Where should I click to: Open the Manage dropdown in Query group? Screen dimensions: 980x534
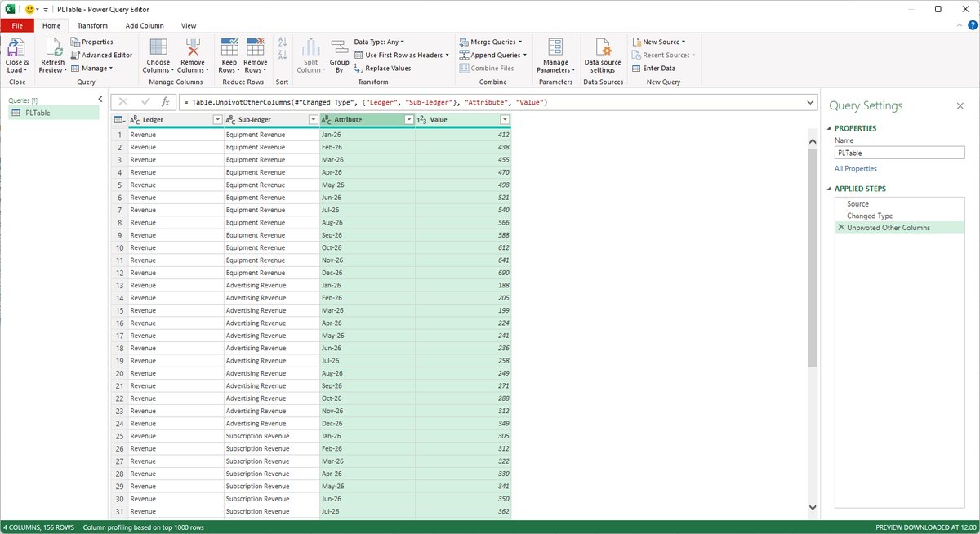click(x=91, y=69)
